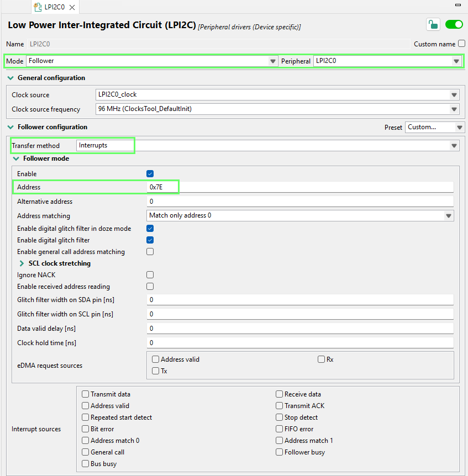Enable the Bus busy interrupt source
This screenshot has width=468, height=476.
85,463
